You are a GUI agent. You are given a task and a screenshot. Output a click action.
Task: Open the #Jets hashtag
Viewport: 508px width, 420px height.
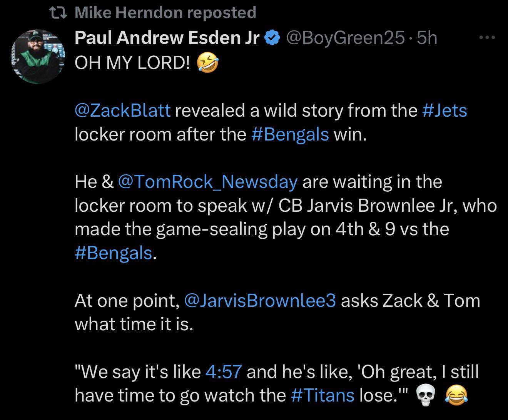coord(444,110)
